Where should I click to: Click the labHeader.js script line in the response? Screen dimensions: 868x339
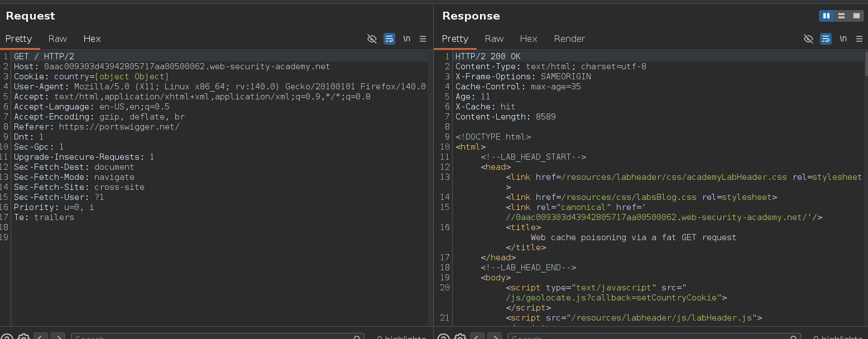[x=634, y=318]
